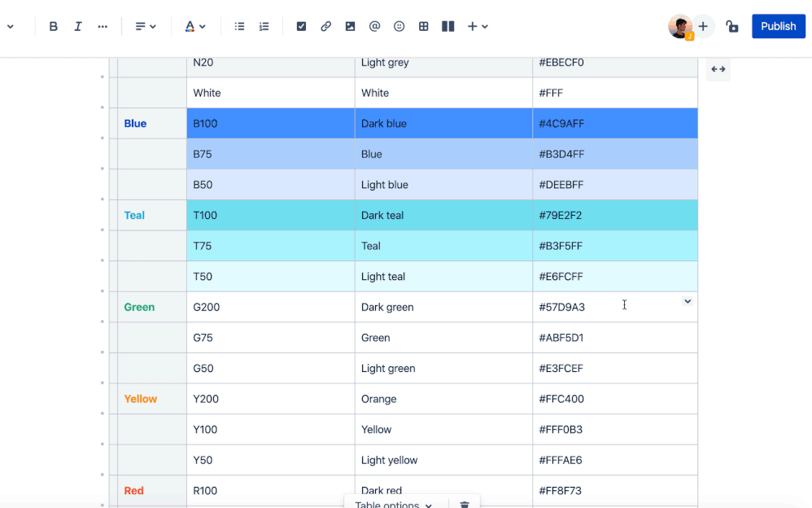Insert an image or file

(x=350, y=26)
